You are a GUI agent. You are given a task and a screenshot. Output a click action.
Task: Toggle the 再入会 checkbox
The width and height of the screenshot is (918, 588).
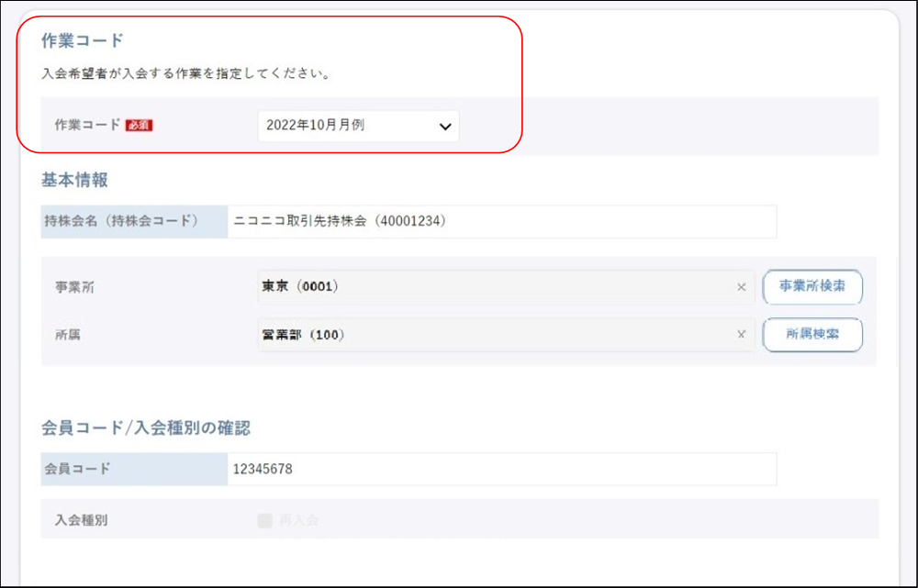pos(265,521)
